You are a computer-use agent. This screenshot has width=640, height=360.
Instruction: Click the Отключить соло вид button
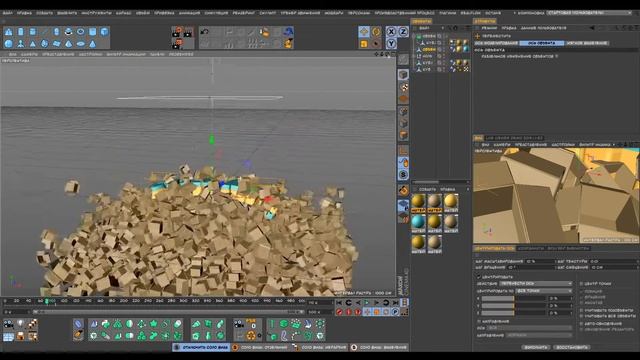click(x=201, y=347)
